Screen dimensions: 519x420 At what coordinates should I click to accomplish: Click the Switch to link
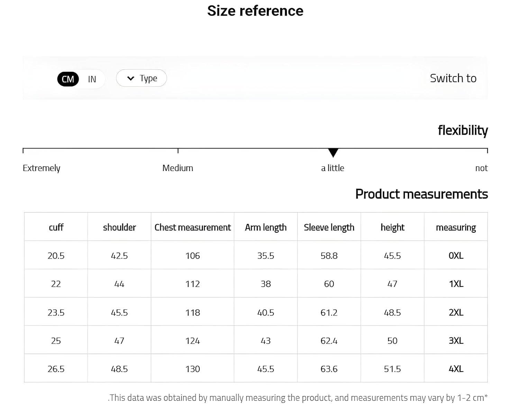pos(453,78)
